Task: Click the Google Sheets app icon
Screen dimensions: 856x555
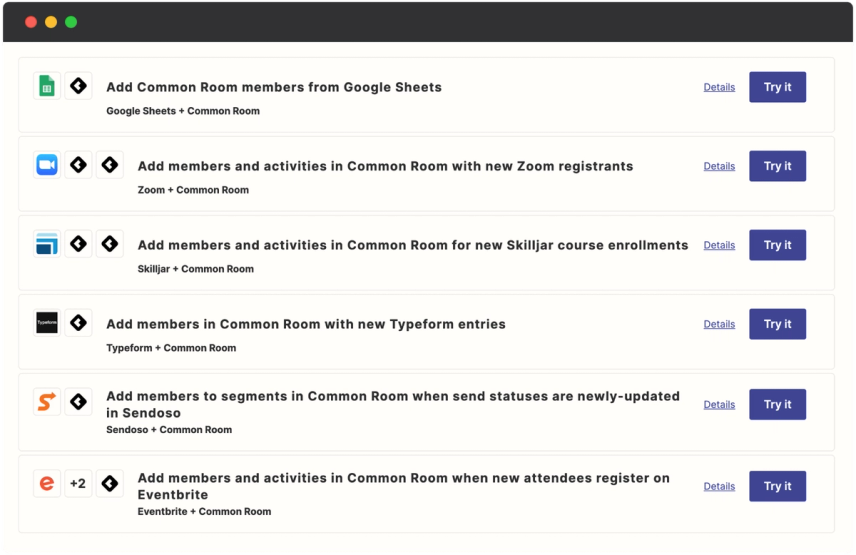Action: tap(46, 86)
